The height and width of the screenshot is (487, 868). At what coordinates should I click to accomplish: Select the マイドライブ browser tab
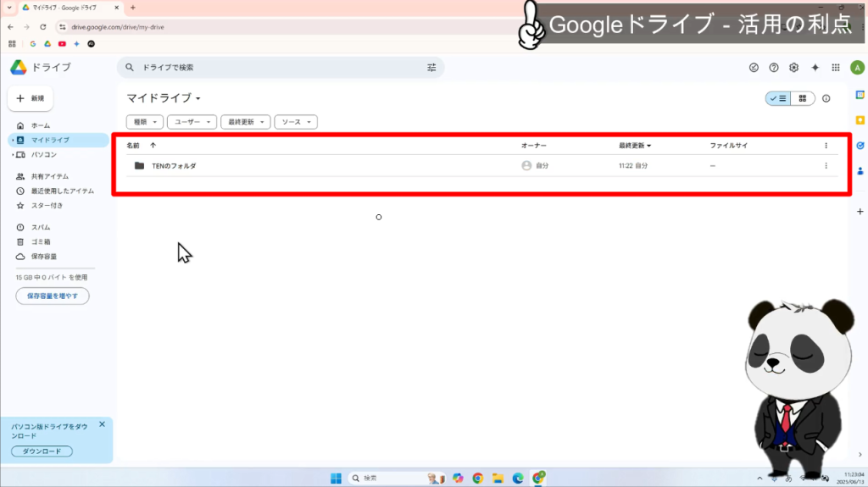tap(70, 8)
